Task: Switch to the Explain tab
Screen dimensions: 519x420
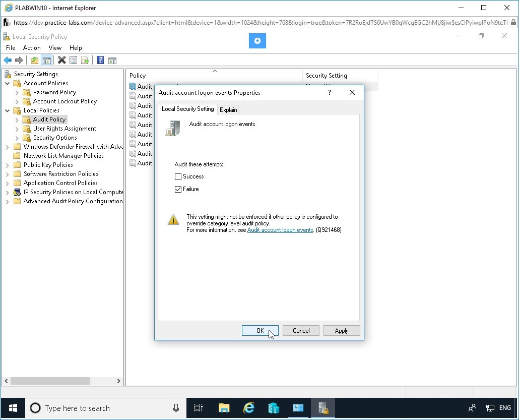Action: pos(228,109)
